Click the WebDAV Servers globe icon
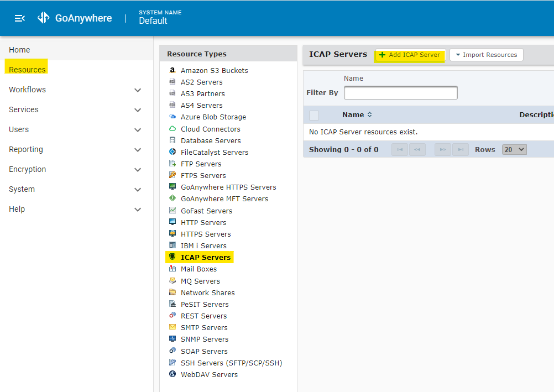554x392 pixels. coord(173,374)
